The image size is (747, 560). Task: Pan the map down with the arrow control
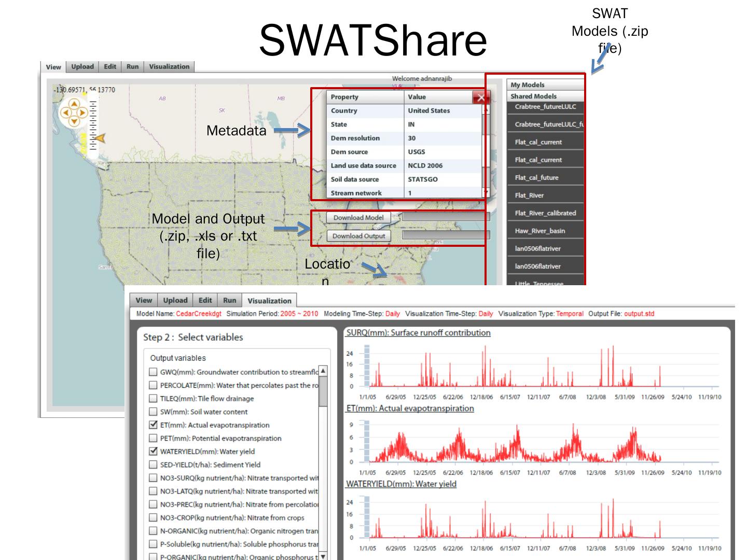(x=74, y=121)
